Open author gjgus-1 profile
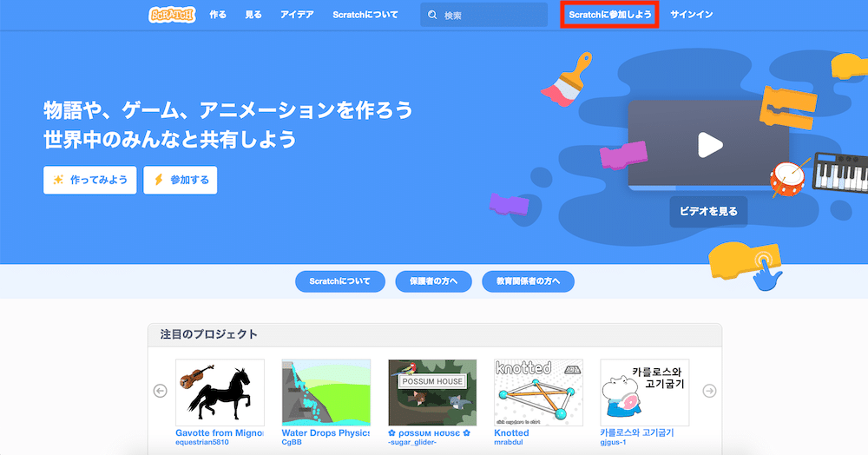Screen dimensions: 868x455 (x=614, y=442)
